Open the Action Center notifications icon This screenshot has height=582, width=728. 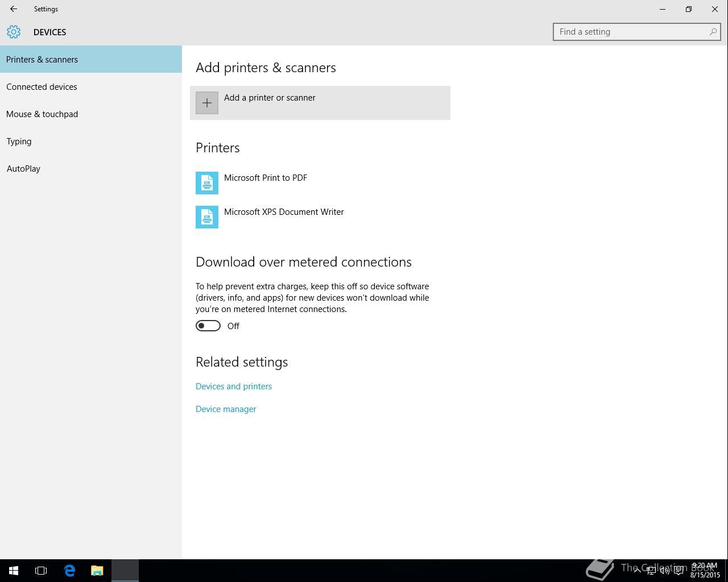[679, 571]
